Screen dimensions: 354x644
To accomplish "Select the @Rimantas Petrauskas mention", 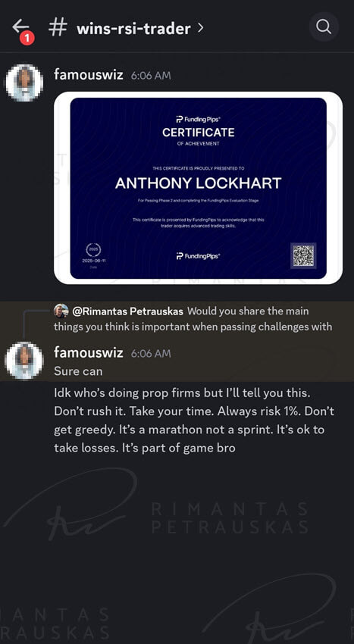I will (127, 311).
